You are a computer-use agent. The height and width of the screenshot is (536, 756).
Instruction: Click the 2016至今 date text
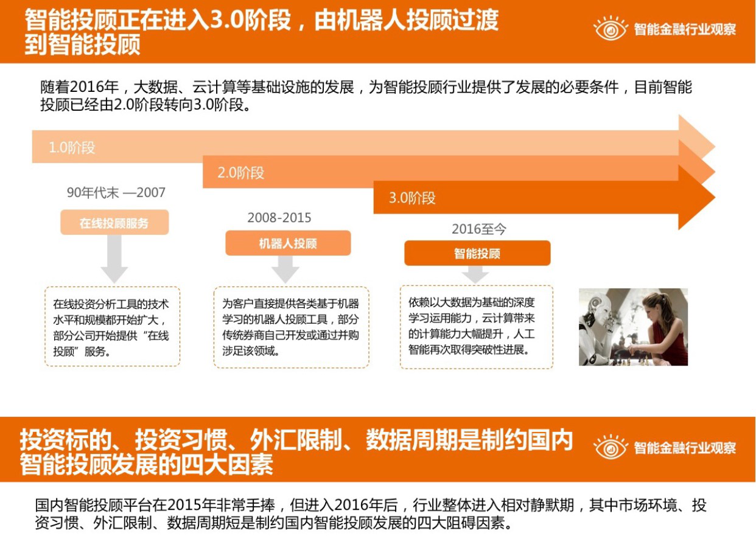479,229
